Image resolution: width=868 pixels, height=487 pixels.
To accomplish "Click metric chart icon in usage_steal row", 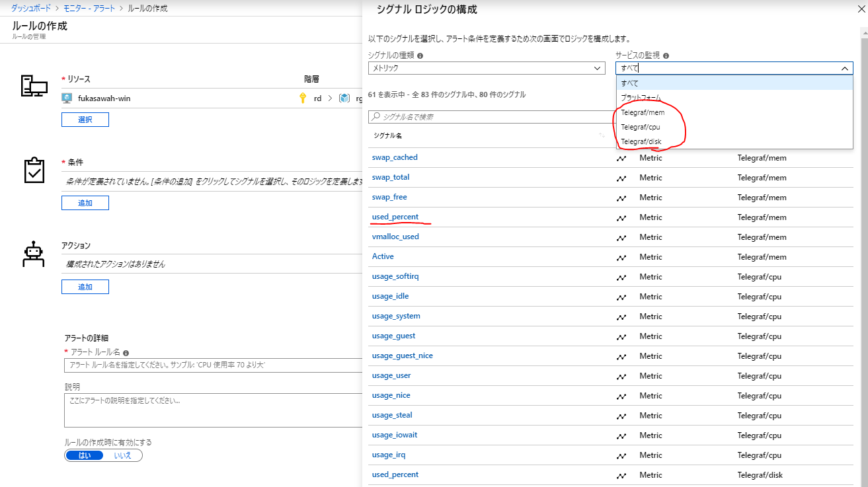I will coord(621,416).
